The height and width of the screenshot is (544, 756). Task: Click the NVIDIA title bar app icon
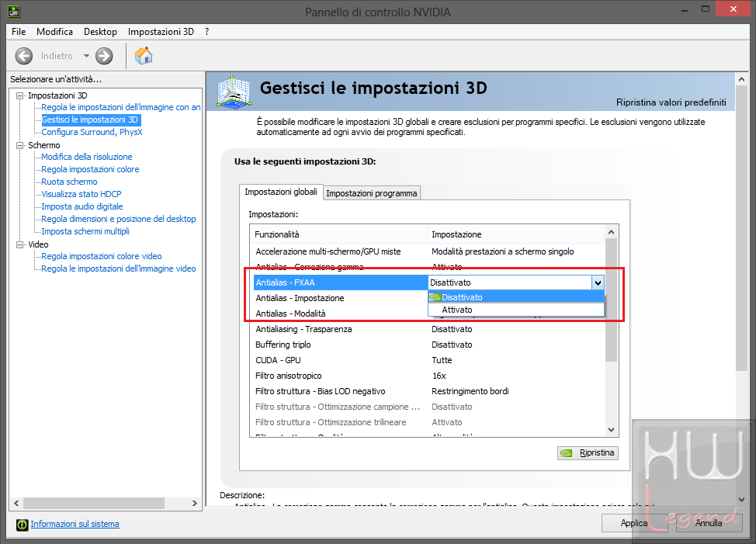tap(13, 11)
